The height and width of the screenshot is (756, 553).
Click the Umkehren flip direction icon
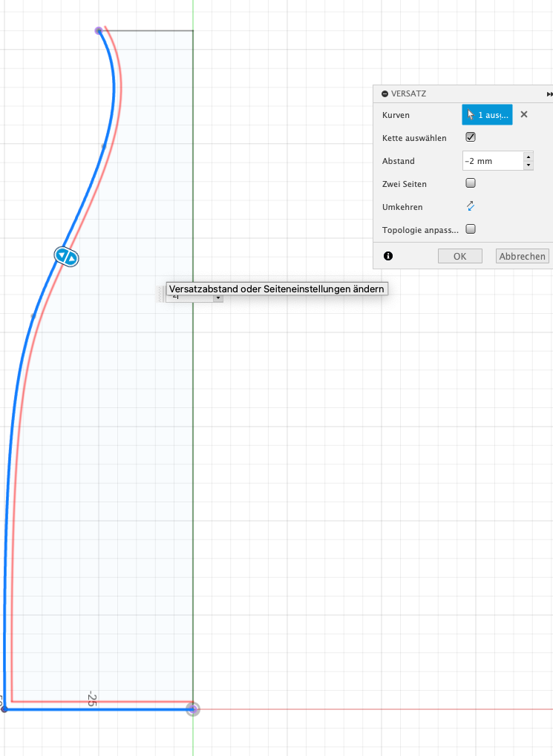point(470,206)
